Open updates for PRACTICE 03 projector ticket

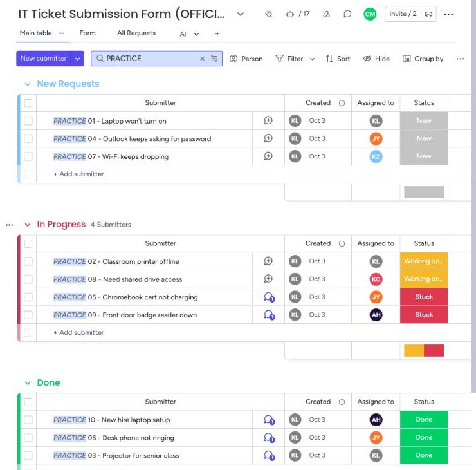[270, 455]
